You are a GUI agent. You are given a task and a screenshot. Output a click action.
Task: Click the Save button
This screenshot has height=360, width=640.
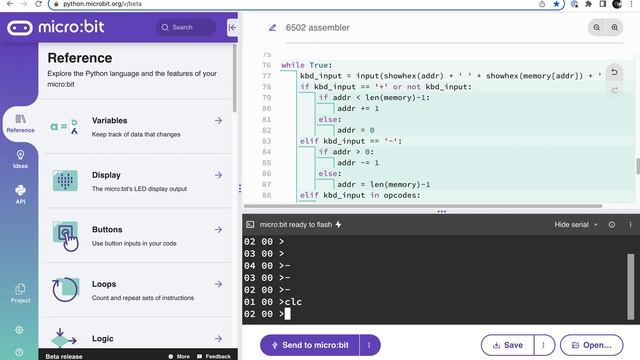(x=507, y=345)
